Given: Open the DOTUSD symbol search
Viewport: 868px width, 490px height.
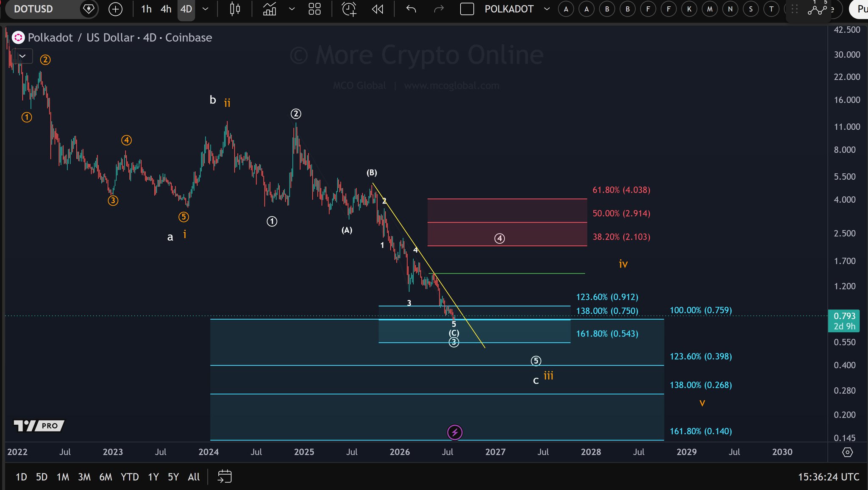Looking at the screenshot, I should pyautogui.click(x=33, y=9).
